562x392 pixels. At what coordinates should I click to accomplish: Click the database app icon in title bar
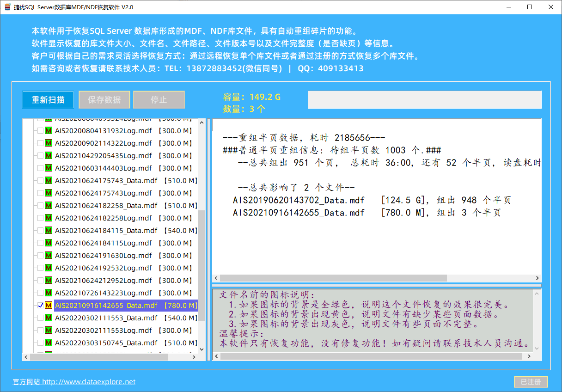(x=7, y=7)
